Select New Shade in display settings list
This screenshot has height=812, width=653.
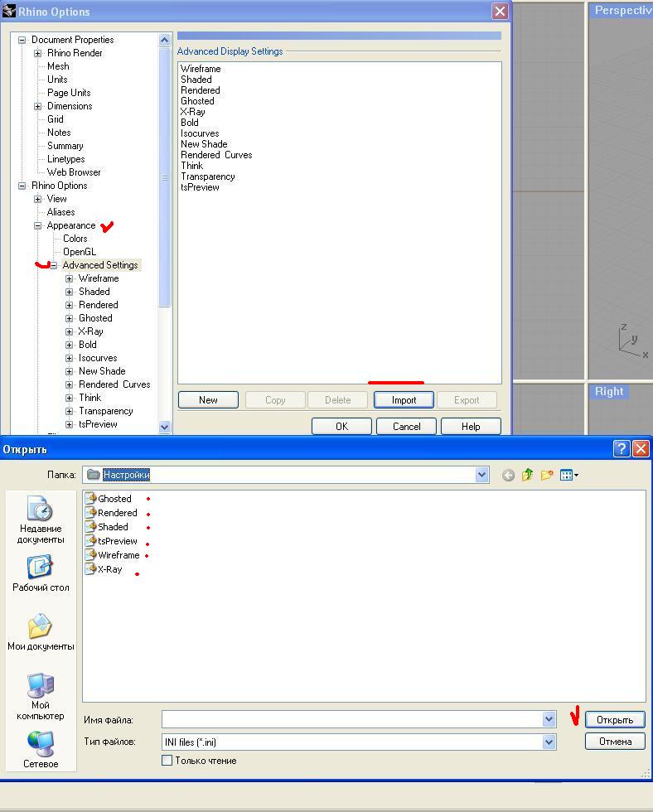pos(204,144)
